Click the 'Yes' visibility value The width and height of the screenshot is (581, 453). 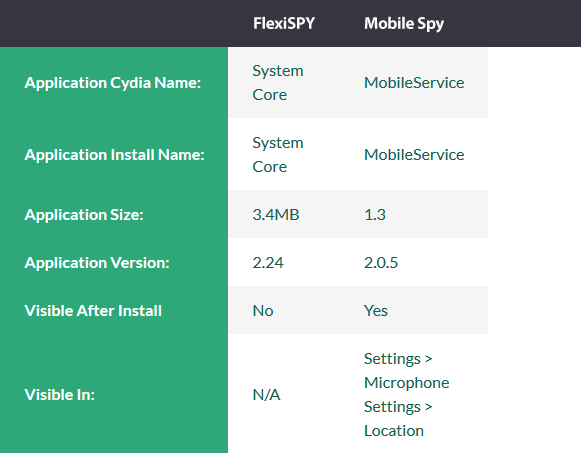[376, 311]
